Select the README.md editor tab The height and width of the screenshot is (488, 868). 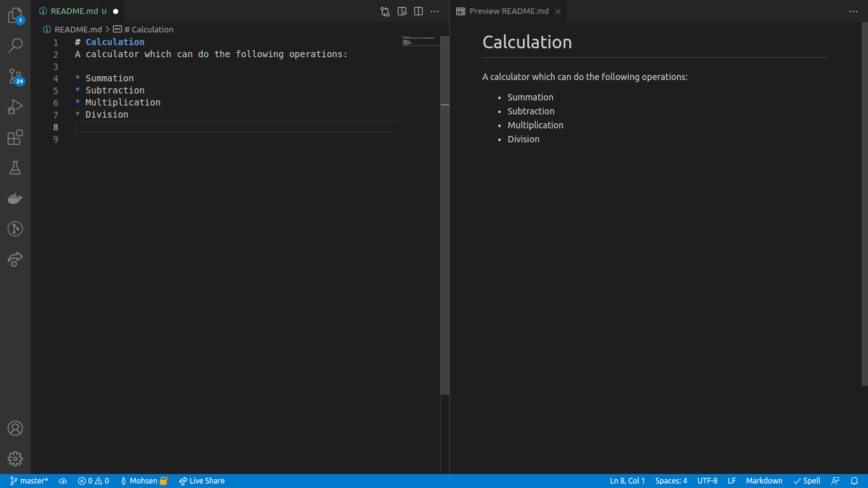click(x=75, y=11)
